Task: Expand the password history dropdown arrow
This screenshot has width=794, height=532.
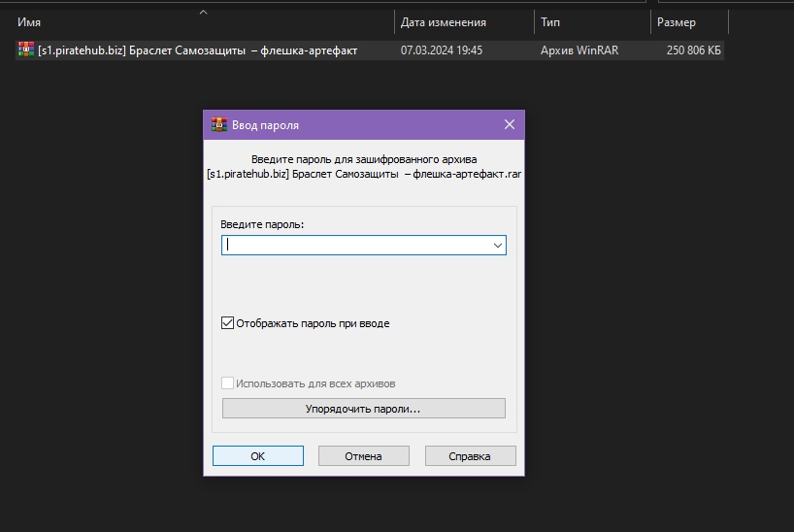Action: click(x=498, y=246)
